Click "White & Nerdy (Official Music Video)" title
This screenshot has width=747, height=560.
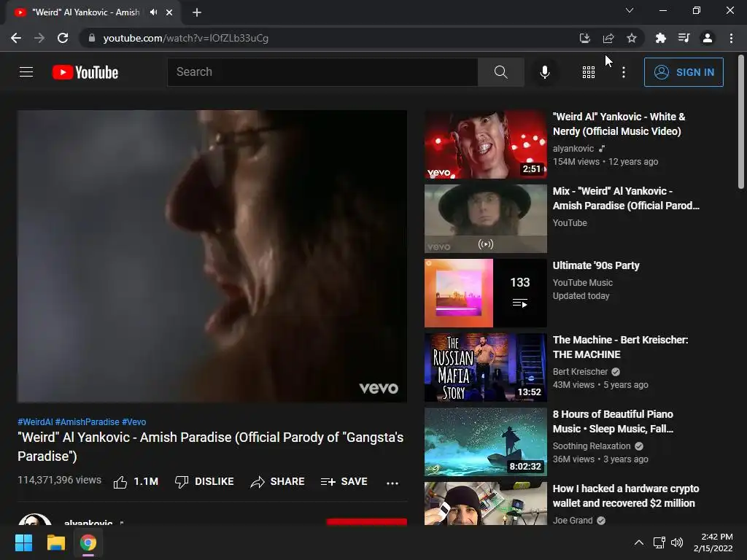click(619, 124)
